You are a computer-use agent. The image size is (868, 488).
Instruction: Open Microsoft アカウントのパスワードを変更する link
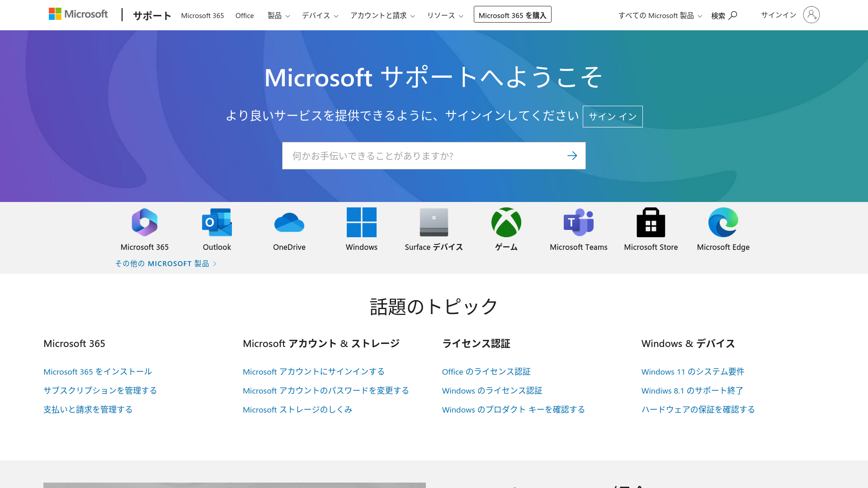(x=325, y=390)
